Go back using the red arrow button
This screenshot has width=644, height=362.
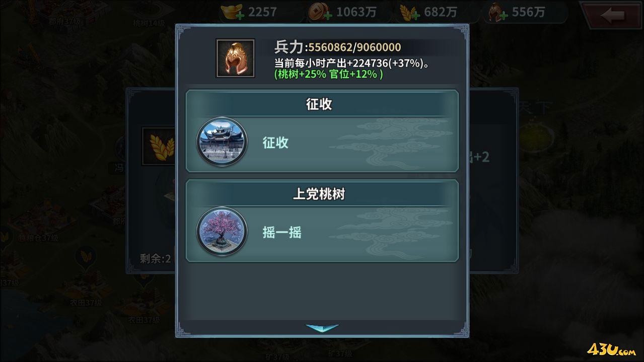point(611,16)
